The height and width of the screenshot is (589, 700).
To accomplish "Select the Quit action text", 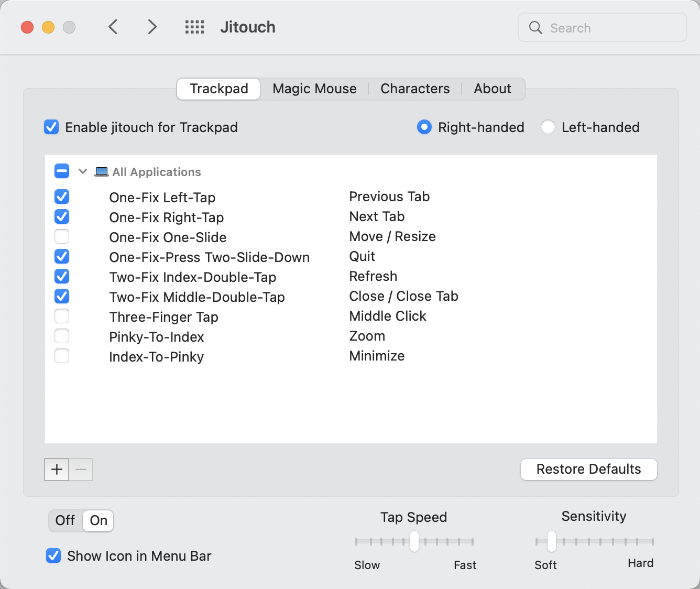I will pos(362,256).
